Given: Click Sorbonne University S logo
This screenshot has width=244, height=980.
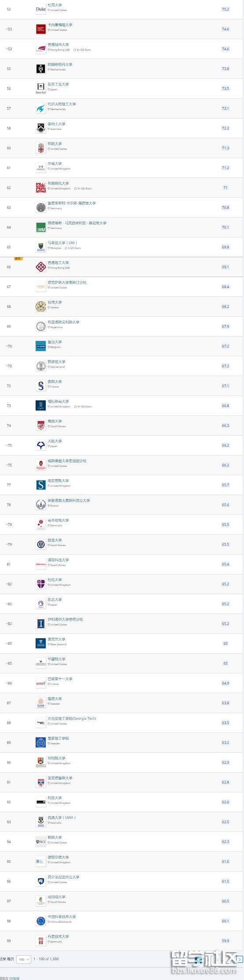Looking at the screenshot, I should click(40, 386).
